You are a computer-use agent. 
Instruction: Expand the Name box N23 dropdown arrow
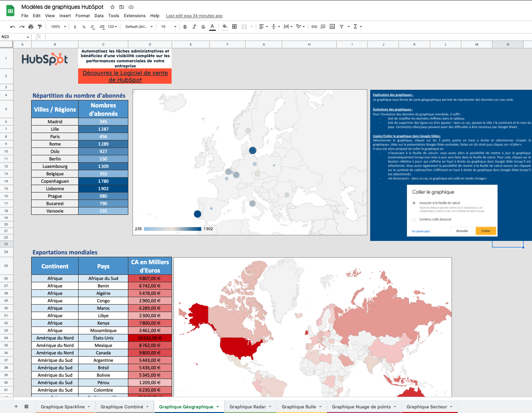coord(28,37)
